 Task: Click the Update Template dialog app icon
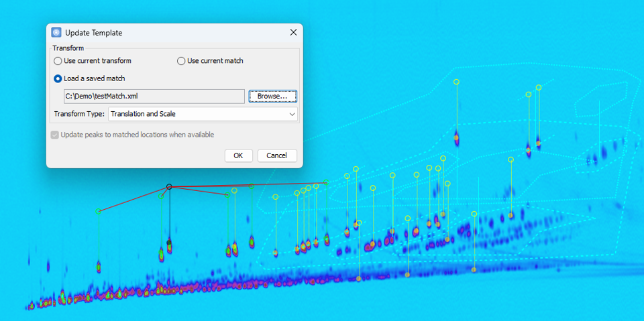(x=56, y=33)
